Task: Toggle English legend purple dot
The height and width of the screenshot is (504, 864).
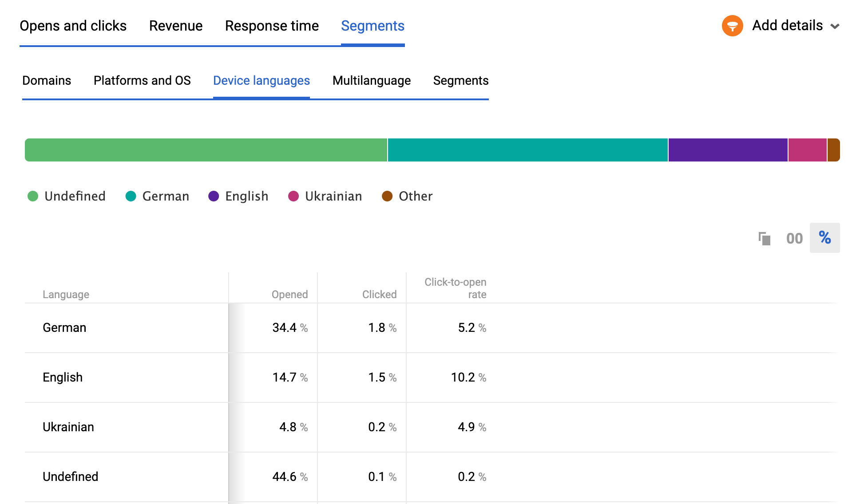Action: coord(214,196)
